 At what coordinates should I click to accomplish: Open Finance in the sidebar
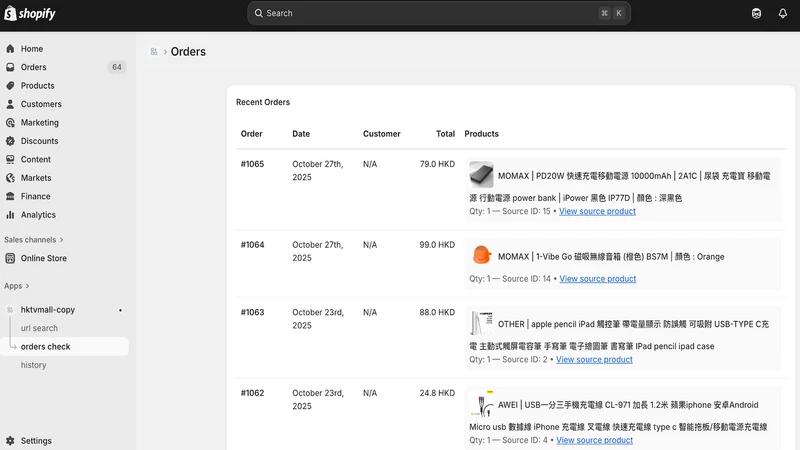35,196
